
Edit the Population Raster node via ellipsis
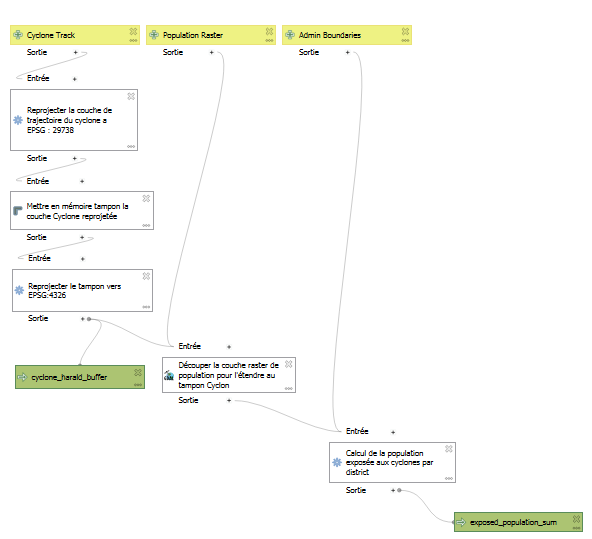point(269,40)
